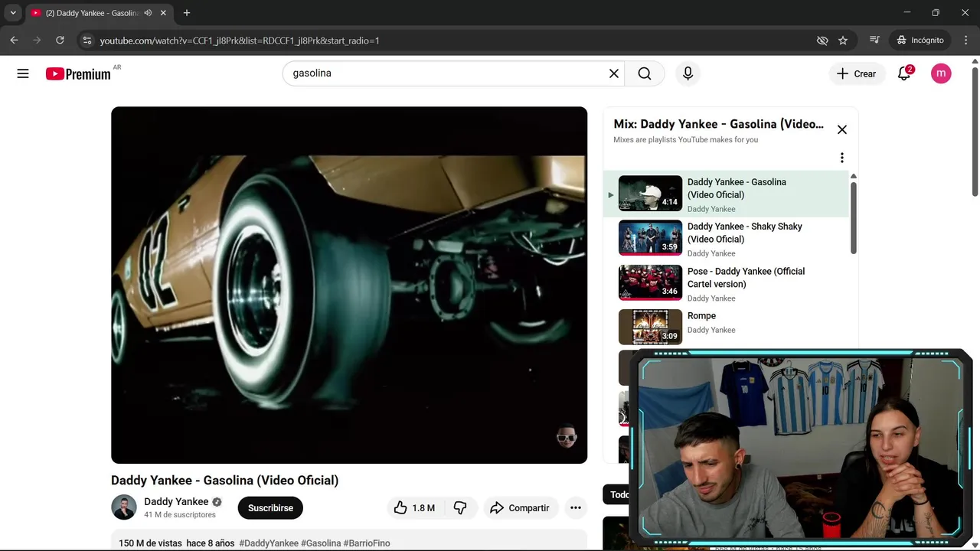Screen dimensions: 980x551
Task: Start voice search with microphone icon
Action: pyautogui.click(x=688, y=73)
